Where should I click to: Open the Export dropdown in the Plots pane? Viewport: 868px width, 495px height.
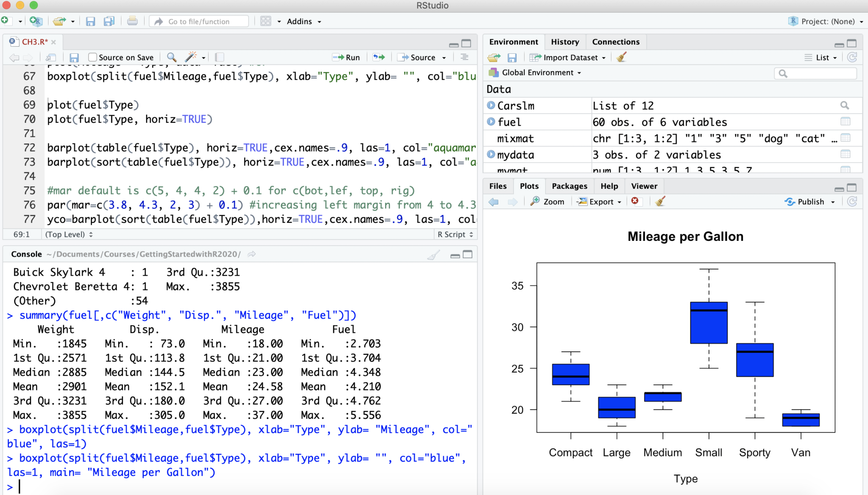(x=599, y=202)
